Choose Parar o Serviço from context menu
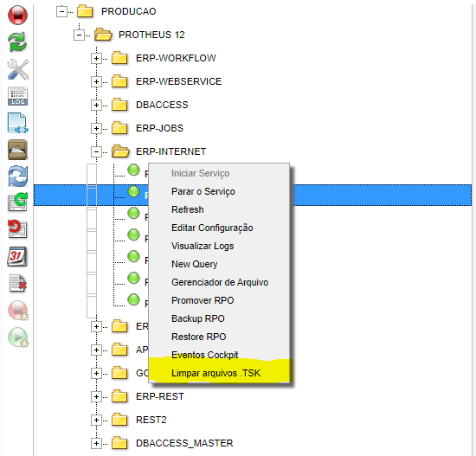Viewport: 476px width, 456px height. (219, 191)
